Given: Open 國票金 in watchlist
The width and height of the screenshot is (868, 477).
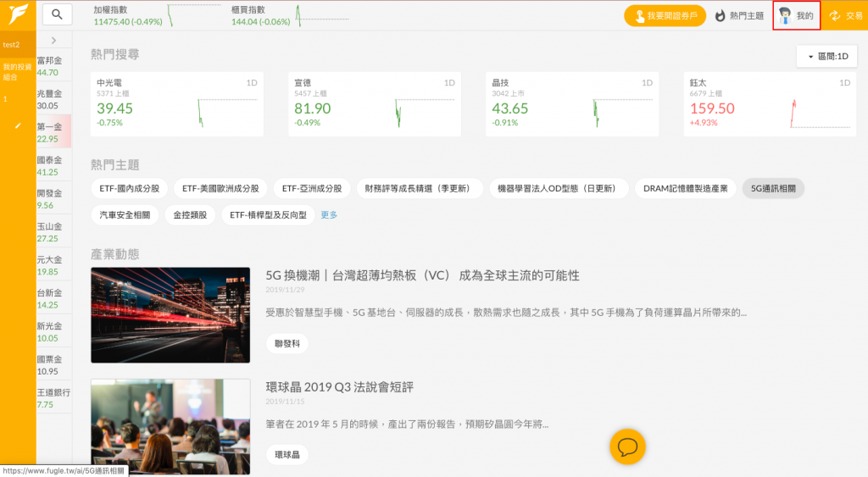Looking at the screenshot, I should coord(53,365).
